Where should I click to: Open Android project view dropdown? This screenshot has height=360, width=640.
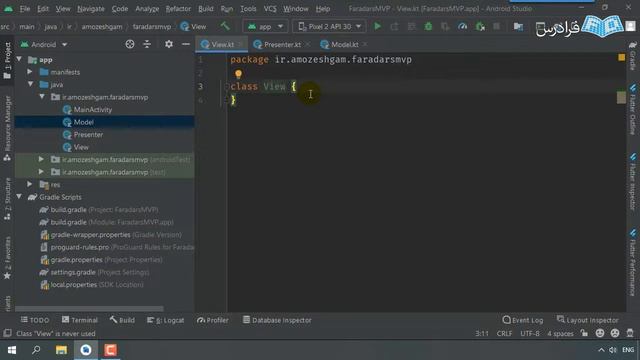44,44
